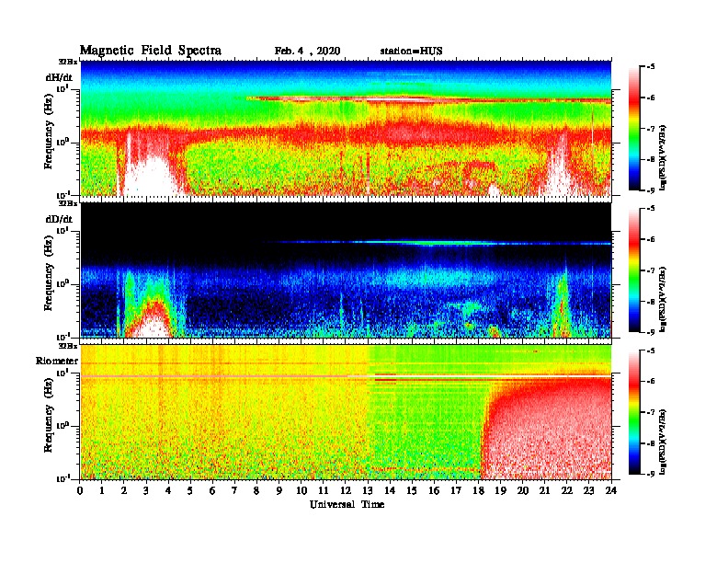Click hour label "9" on the time axis
The height and width of the screenshot is (563, 728).
279,491
